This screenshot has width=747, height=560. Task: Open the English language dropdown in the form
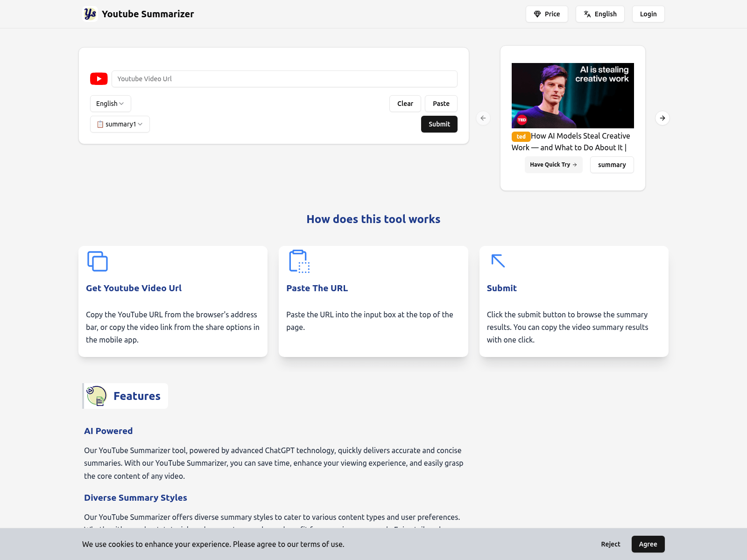[x=110, y=104]
